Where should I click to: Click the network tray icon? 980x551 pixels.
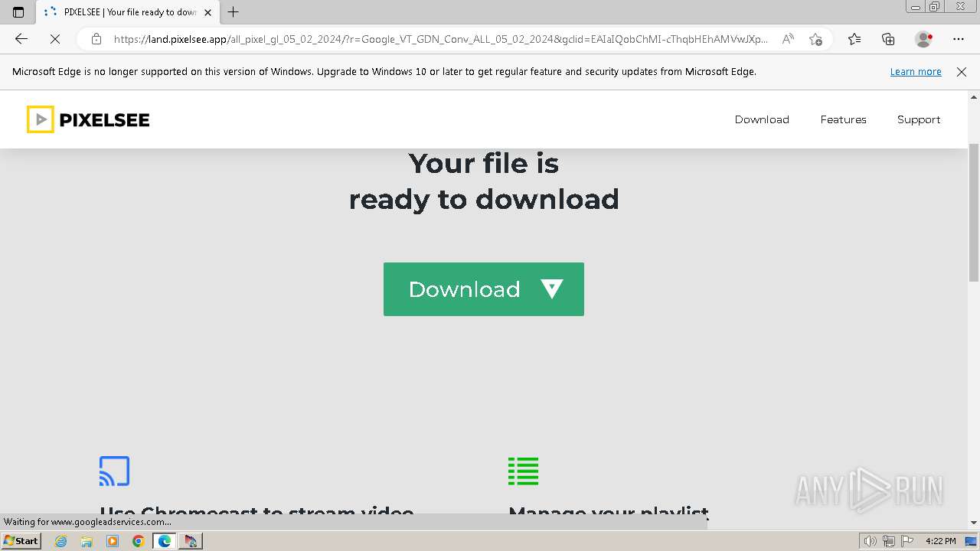(888, 541)
